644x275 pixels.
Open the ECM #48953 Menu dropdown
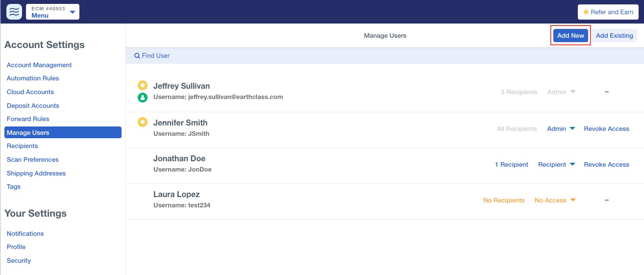pos(52,12)
